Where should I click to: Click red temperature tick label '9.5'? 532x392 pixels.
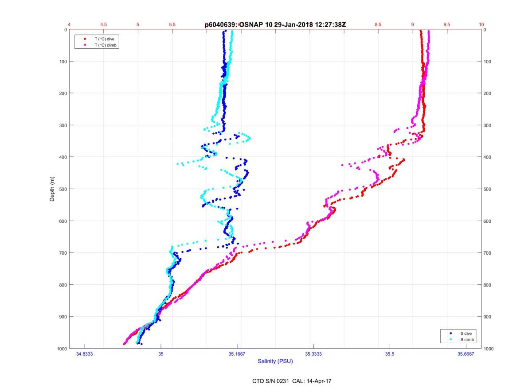[447, 25]
